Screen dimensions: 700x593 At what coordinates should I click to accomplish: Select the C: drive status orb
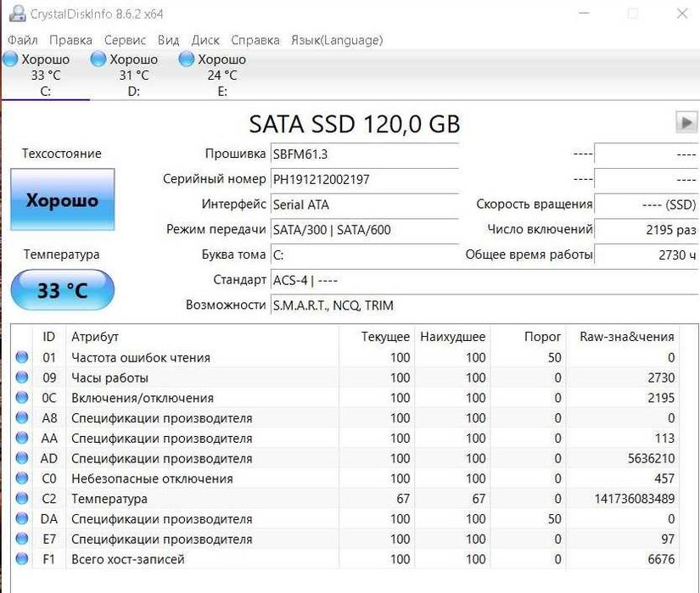pos(11,59)
